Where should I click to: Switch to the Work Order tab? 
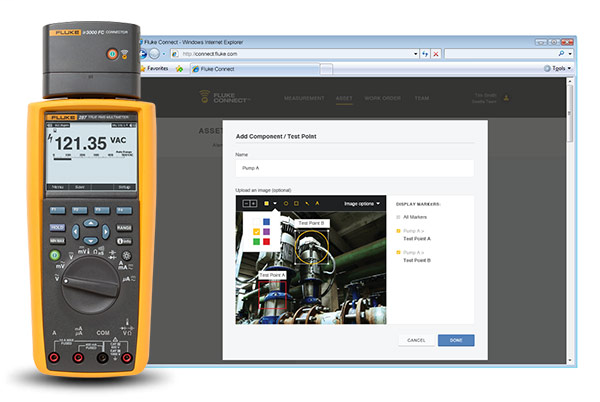tap(382, 98)
